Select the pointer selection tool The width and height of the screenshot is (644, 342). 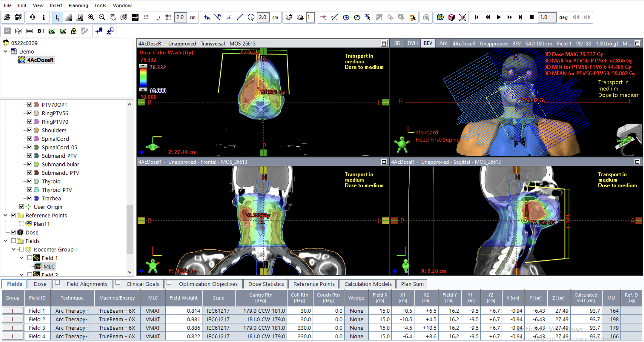point(57,17)
